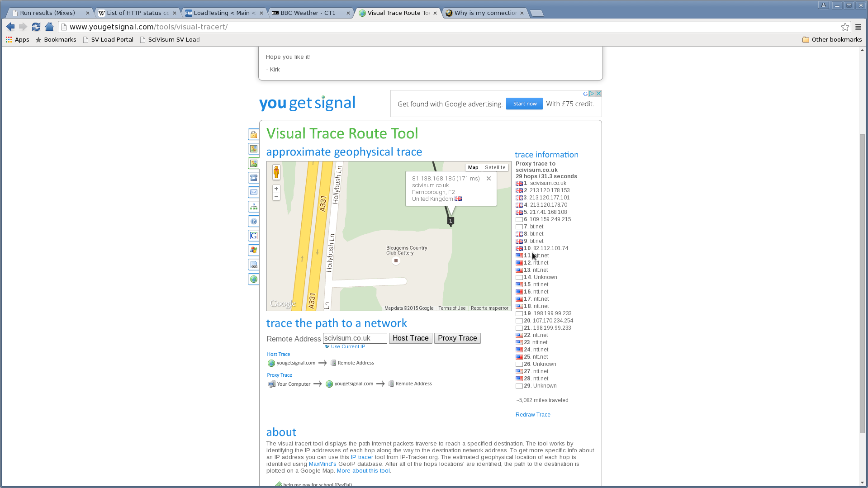
Task: Close the Google ad with X icon
Action: tap(598, 94)
